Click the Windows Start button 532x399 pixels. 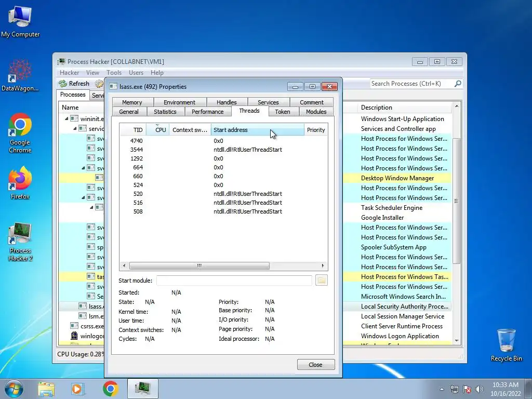point(14,389)
